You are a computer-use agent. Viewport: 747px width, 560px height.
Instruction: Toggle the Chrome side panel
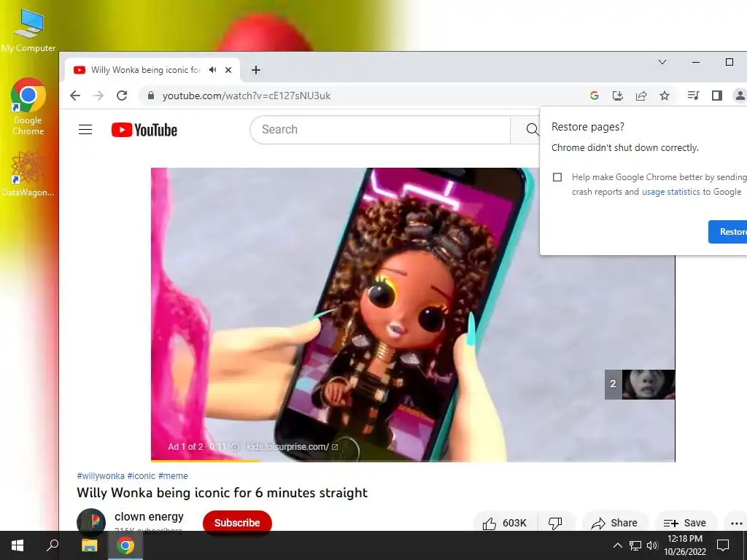[x=717, y=96]
